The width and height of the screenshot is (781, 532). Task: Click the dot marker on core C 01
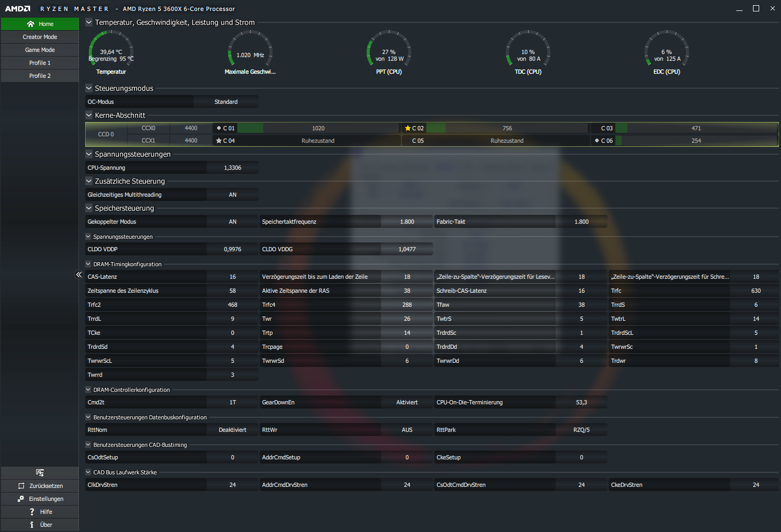(x=219, y=128)
